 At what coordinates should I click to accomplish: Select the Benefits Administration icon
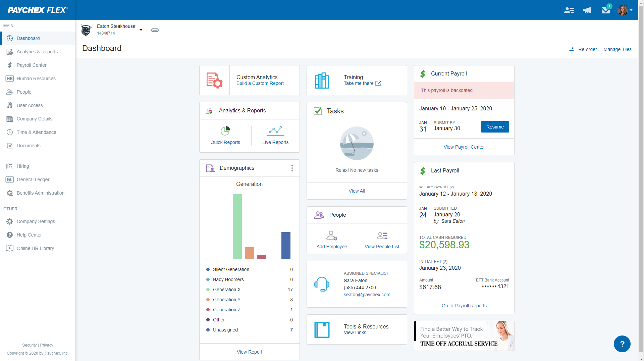pos(10,193)
